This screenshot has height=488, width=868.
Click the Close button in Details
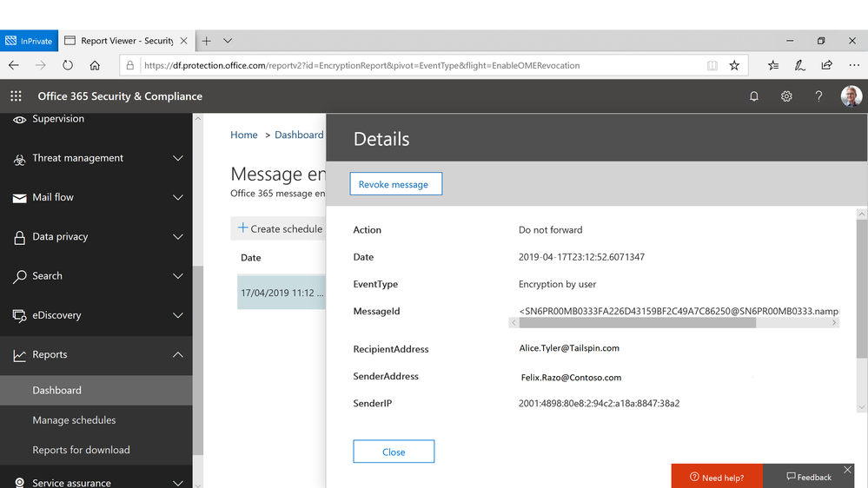click(394, 452)
